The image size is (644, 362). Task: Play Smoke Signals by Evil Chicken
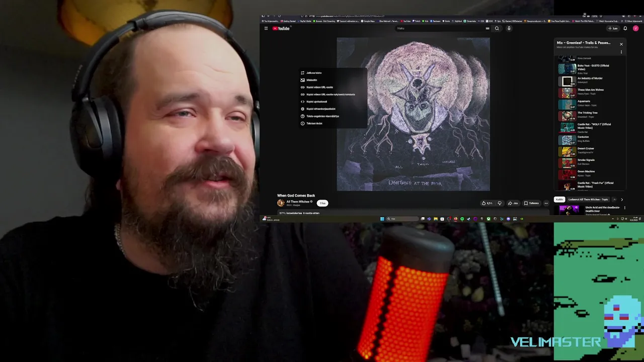(591, 162)
